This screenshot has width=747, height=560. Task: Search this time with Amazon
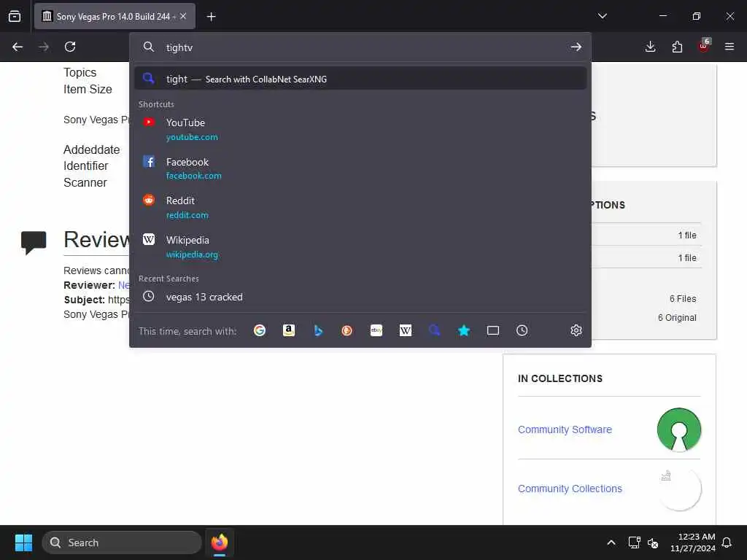click(289, 330)
